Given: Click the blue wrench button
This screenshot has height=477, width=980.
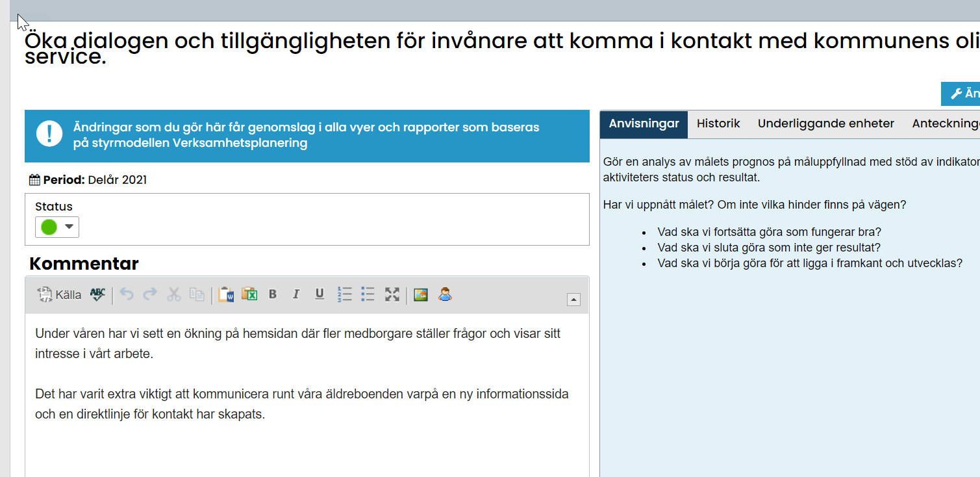Looking at the screenshot, I should 961,94.
